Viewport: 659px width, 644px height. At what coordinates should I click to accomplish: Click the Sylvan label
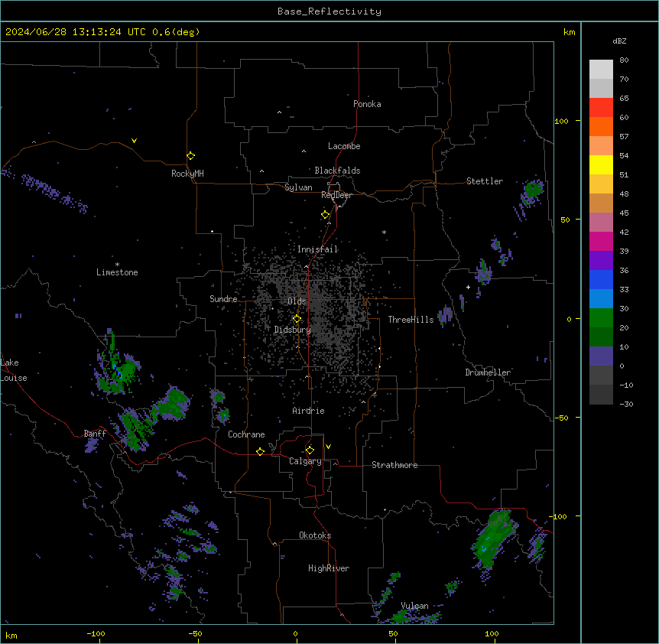pos(298,187)
